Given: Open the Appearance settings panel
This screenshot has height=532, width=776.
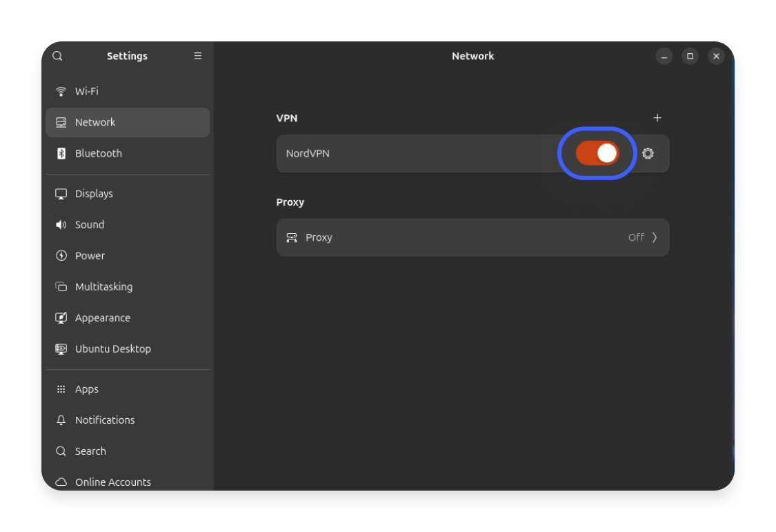Looking at the screenshot, I should tap(102, 317).
